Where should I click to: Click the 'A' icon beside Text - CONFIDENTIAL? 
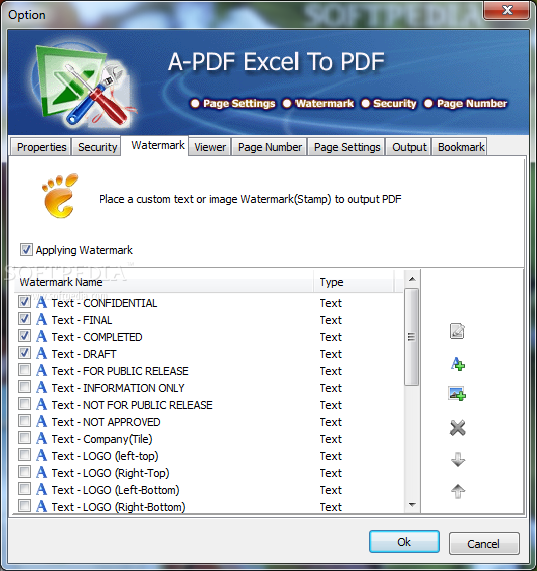click(x=42, y=302)
